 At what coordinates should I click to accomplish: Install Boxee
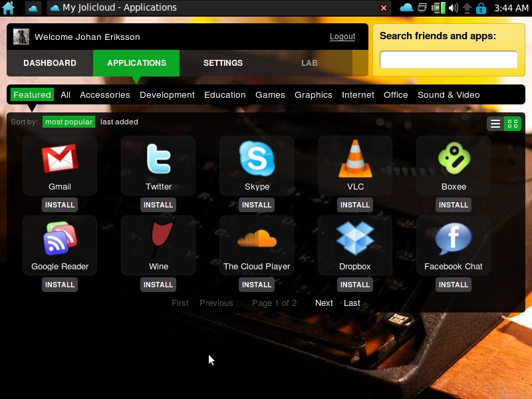pyautogui.click(x=454, y=205)
